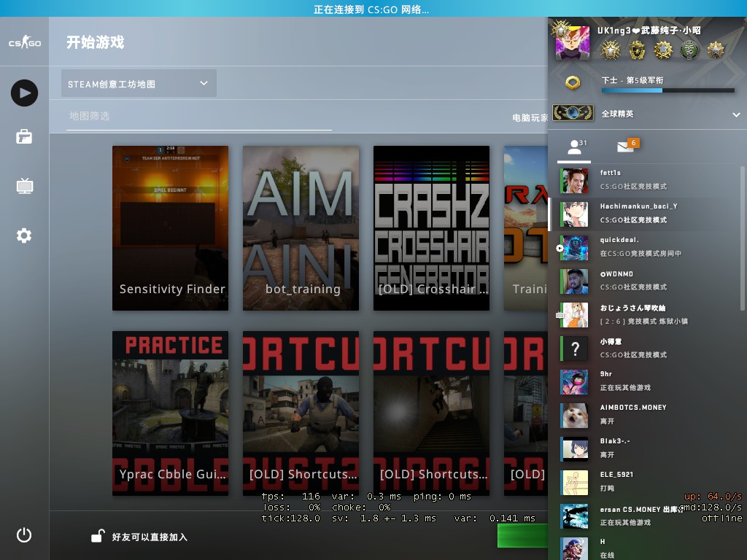Open the player profile avatar
The height and width of the screenshot is (560, 747).
pos(573,42)
